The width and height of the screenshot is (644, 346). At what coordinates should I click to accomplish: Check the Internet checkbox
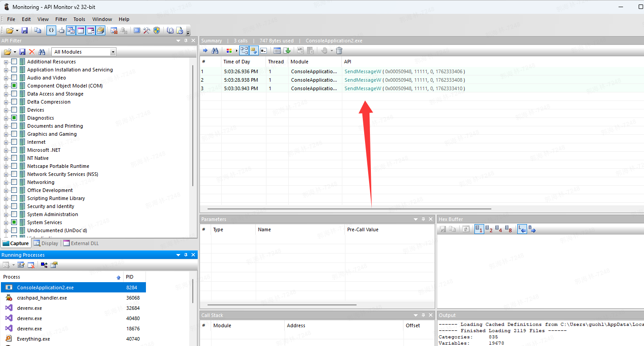pos(14,142)
